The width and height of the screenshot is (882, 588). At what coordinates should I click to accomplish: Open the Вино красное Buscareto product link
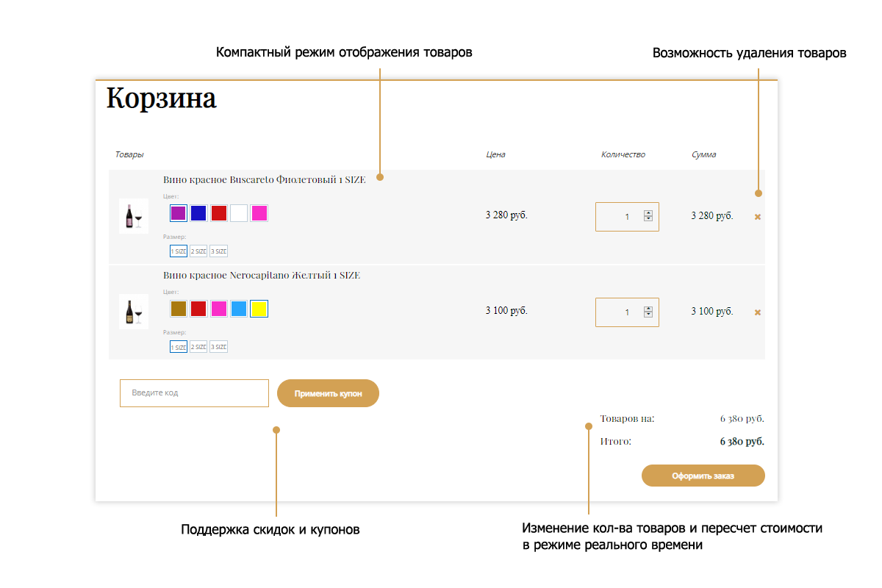[264, 179]
